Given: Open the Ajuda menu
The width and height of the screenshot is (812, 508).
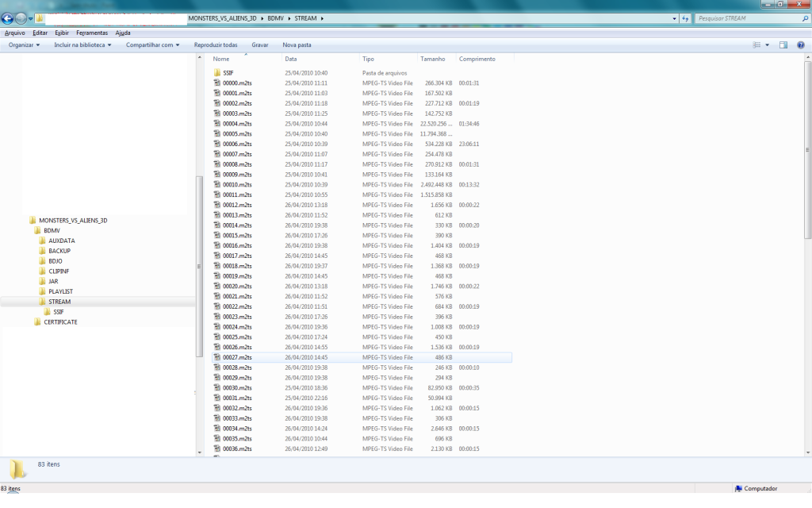Looking at the screenshot, I should 123,33.
